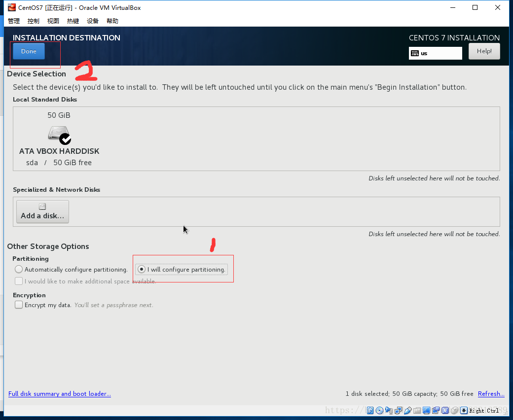Click the optical disc status icon
This screenshot has width=513, height=420.
[x=379, y=410]
